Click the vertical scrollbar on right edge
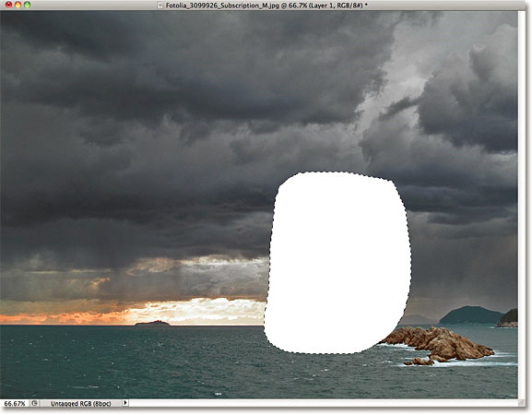The width and height of the screenshot is (532, 415). [522, 204]
